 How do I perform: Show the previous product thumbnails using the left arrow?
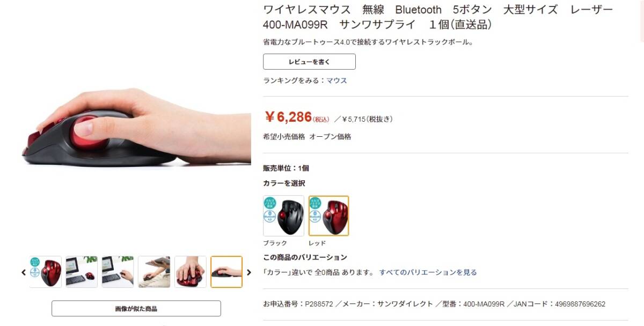pos(24,272)
